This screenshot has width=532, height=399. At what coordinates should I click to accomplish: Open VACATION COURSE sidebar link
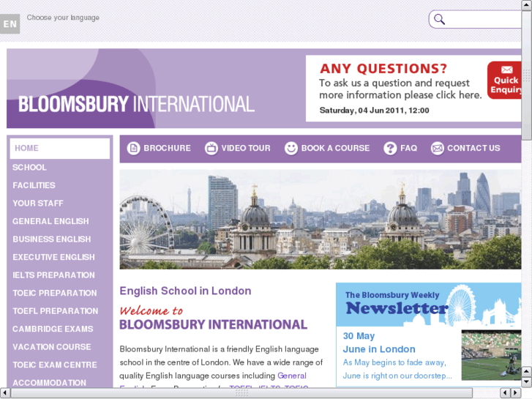[51, 347]
